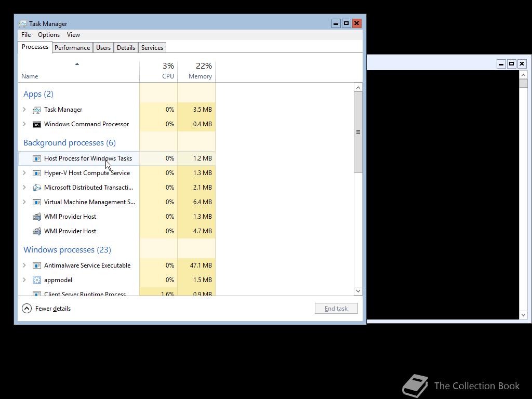Click the Task Manager title bar icon
The image size is (532, 399).
click(x=23, y=24)
